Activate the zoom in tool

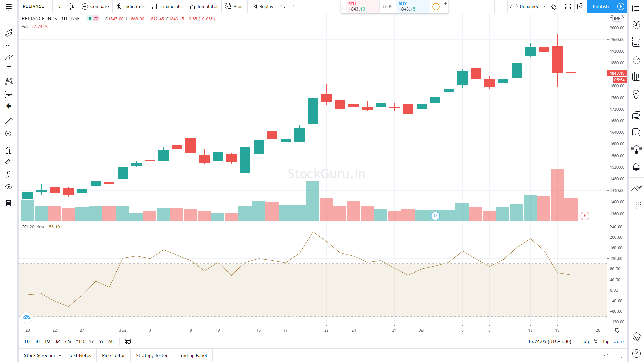[9, 134]
